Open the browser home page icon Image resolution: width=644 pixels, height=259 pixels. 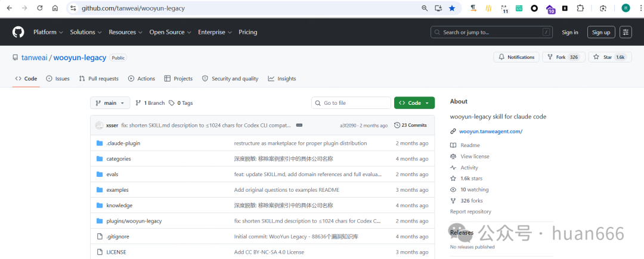pos(55,8)
